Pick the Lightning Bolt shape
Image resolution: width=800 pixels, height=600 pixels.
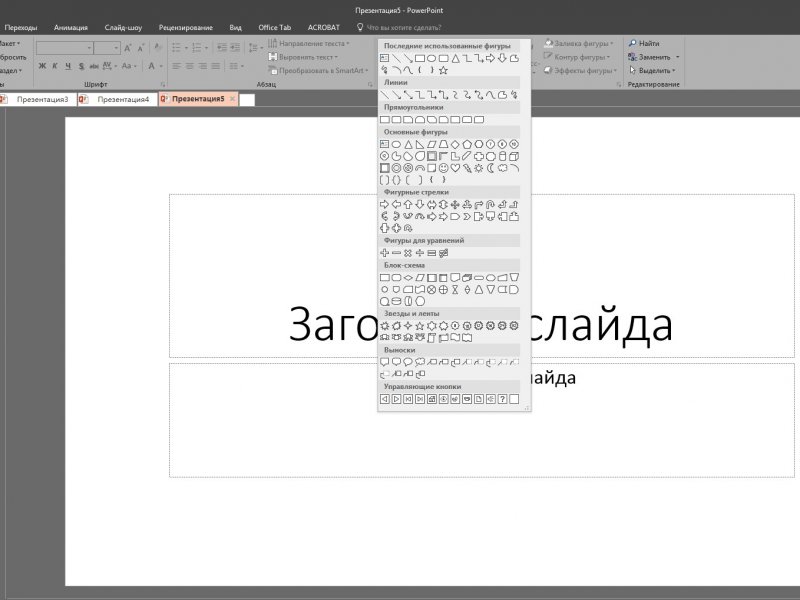467,168
